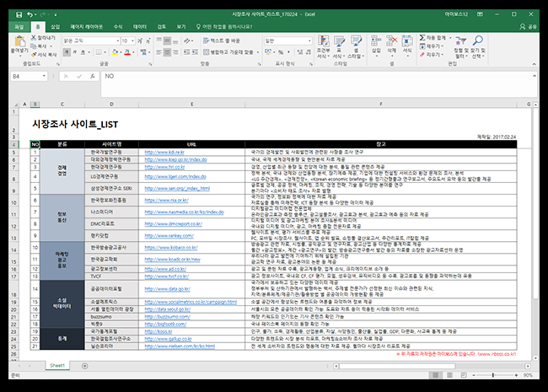
Task: Open the font name dropdown
Action: point(117,40)
